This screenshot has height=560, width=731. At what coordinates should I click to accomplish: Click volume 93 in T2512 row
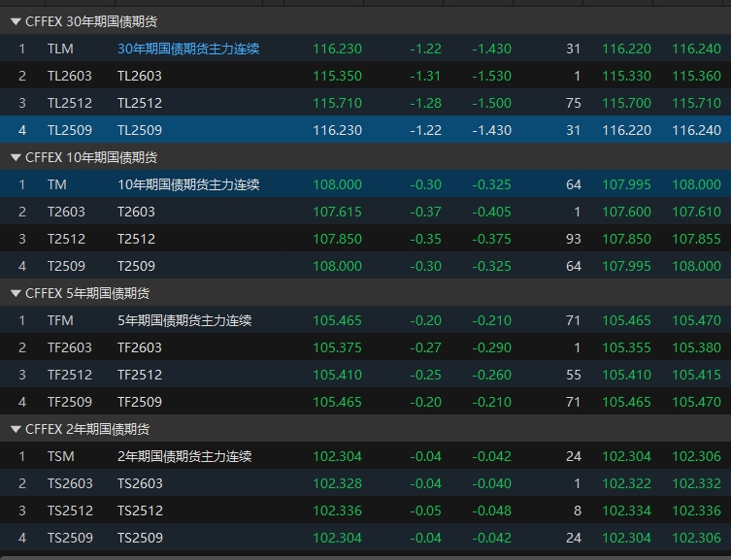pyautogui.click(x=574, y=239)
